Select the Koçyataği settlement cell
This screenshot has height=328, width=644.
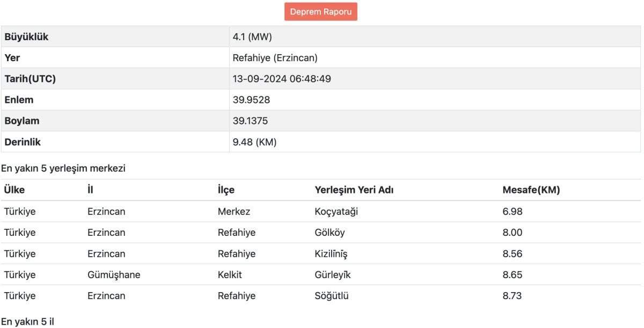pos(336,212)
